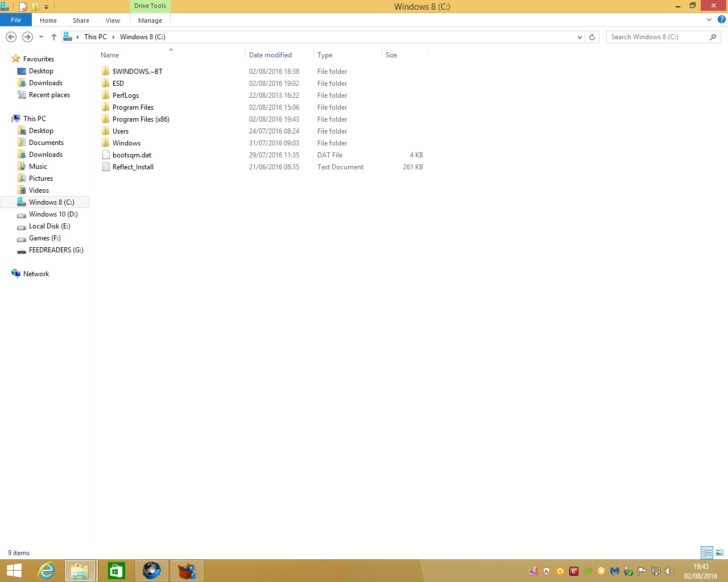Open the Windows Start button

[14, 571]
